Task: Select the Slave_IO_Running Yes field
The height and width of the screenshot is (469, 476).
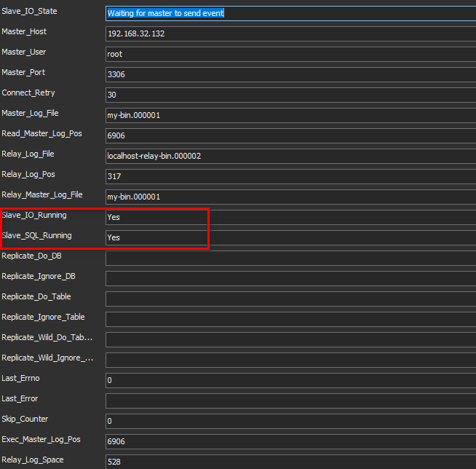Action: click(290, 217)
